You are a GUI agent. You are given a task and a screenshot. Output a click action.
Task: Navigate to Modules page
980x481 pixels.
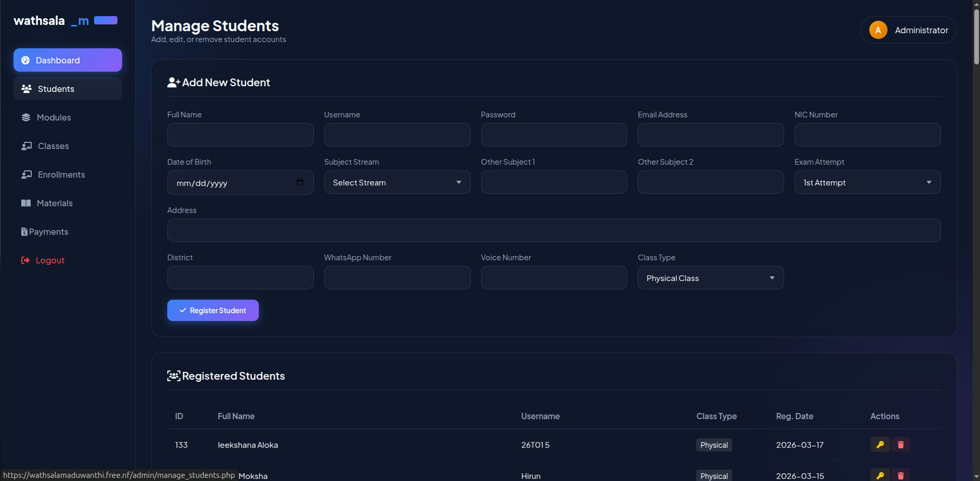point(68,117)
